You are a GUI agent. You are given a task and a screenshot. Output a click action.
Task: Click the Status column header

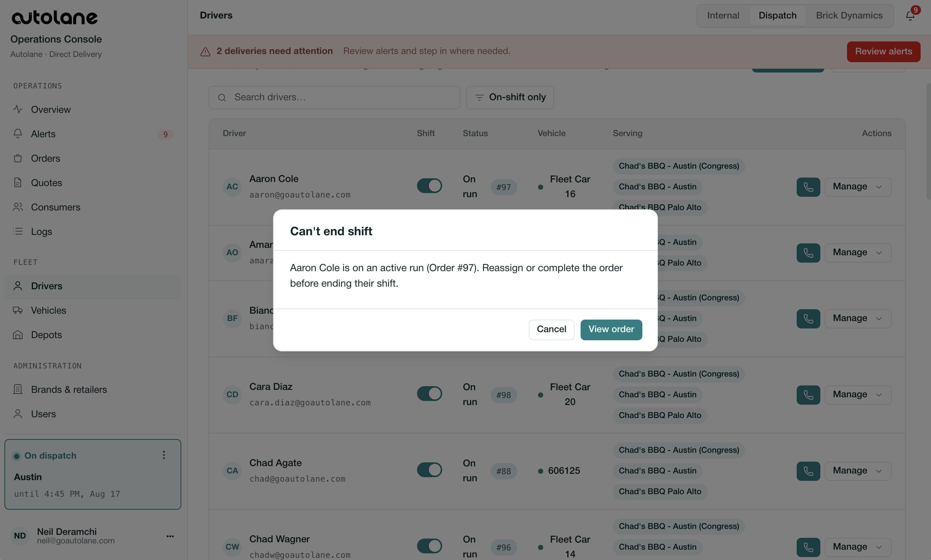click(x=475, y=134)
